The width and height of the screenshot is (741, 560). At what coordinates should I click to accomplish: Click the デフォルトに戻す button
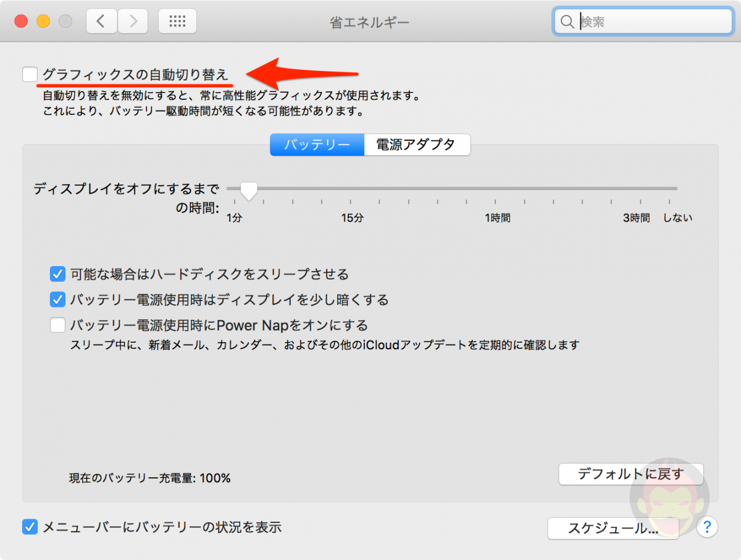[x=630, y=474]
